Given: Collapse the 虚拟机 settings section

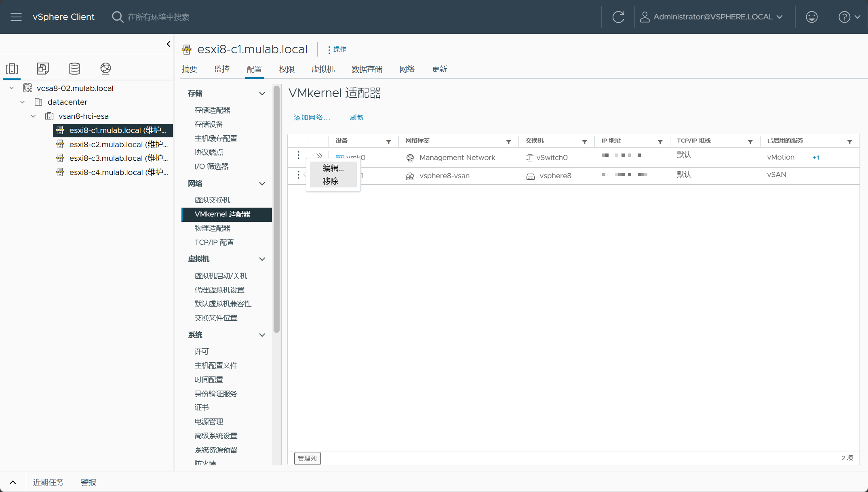Looking at the screenshot, I should (x=262, y=259).
